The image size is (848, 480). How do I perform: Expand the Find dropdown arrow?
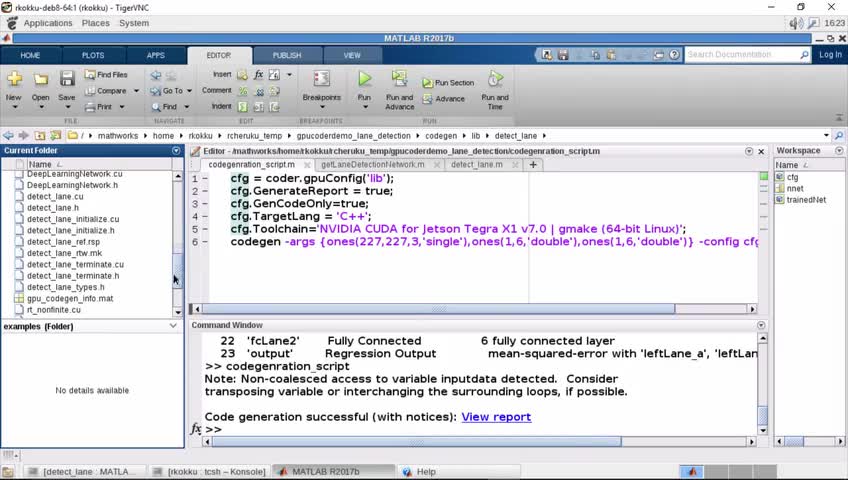coord(187,107)
